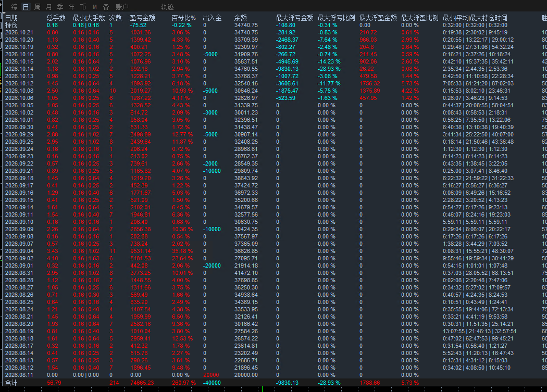
Task: Click the 最大浮亏比例 column header
Action: click(337, 18)
